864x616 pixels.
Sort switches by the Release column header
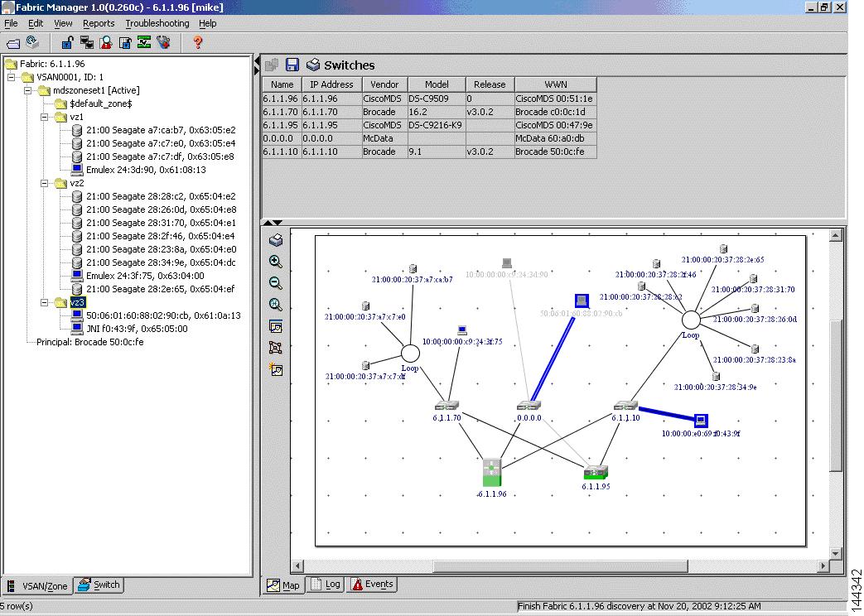click(x=490, y=84)
